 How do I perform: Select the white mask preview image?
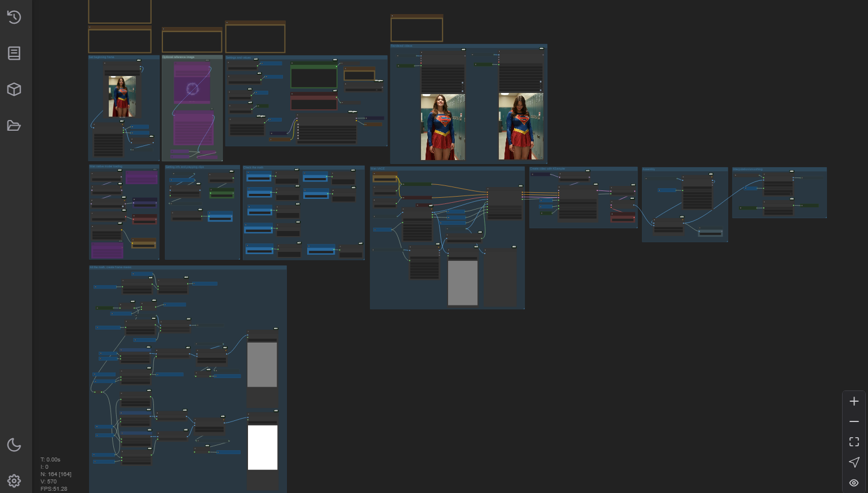point(263,447)
